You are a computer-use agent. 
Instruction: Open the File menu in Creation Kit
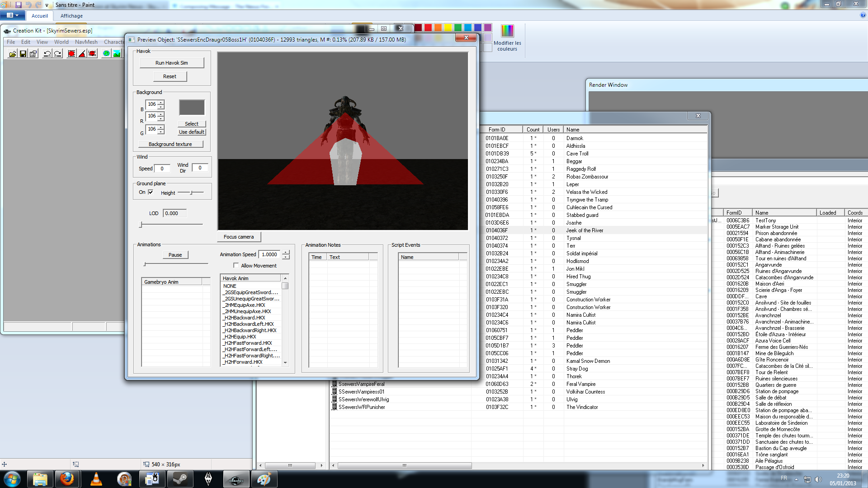click(x=11, y=42)
